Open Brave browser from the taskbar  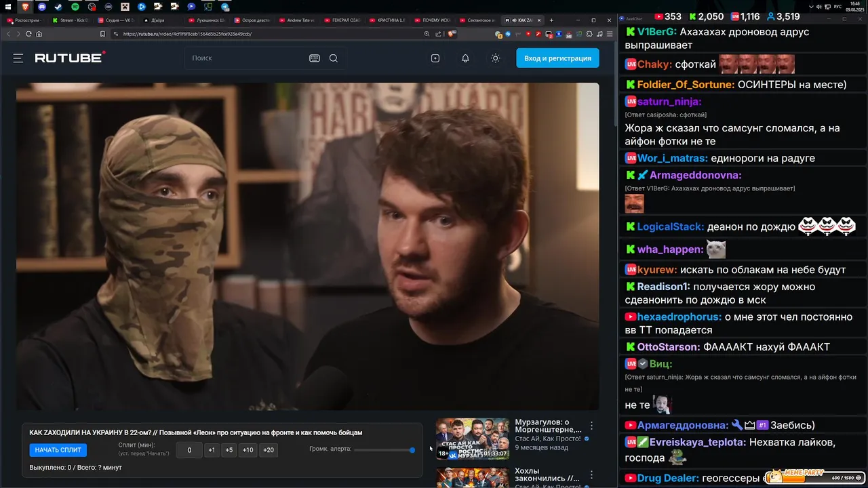pos(26,7)
